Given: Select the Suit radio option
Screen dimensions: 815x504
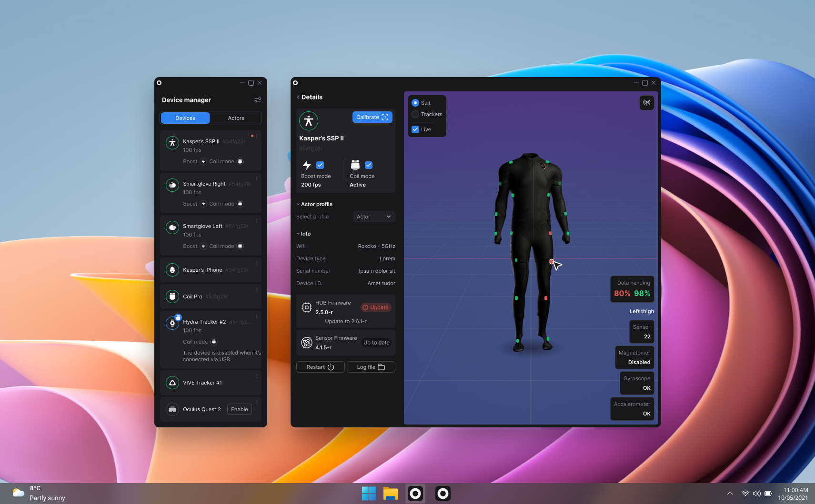Looking at the screenshot, I should (x=415, y=103).
